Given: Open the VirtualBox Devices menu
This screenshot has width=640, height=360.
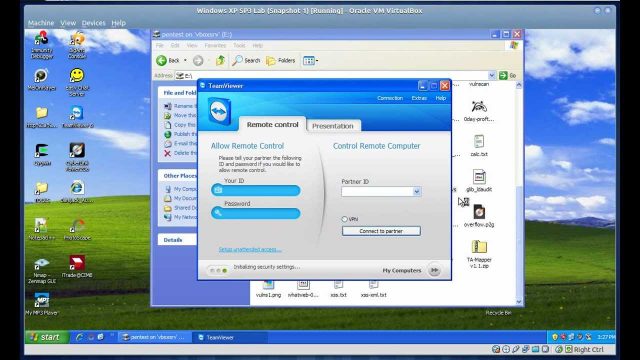Looking at the screenshot, I should pyautogui.click(x=93, y=23).
